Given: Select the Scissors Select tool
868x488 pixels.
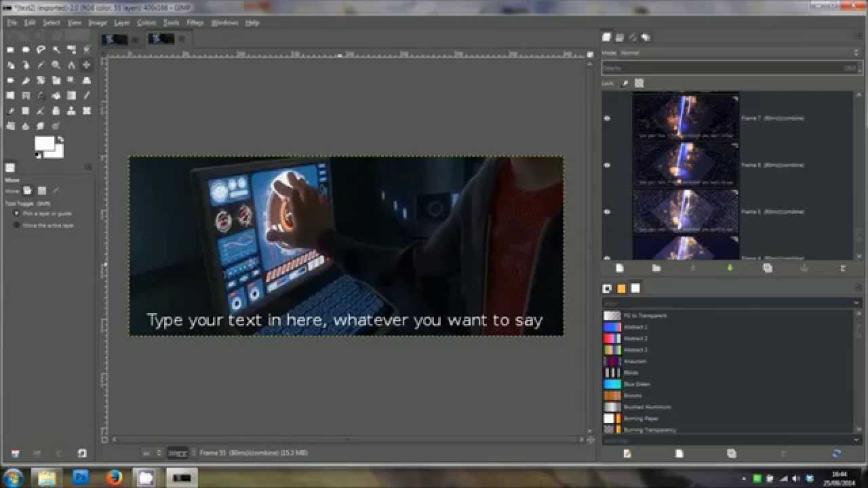Looking at the screenshot, I should [86, 49].
